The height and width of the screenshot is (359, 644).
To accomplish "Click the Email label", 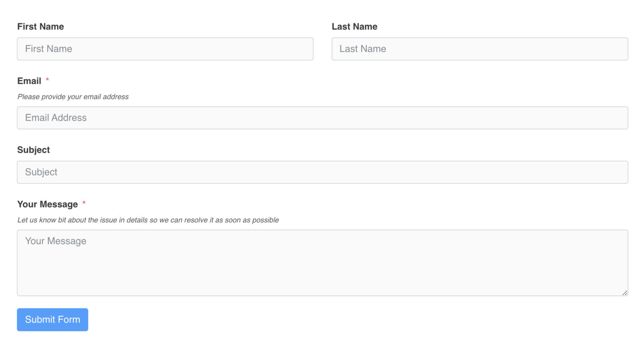I will point(29,81).
